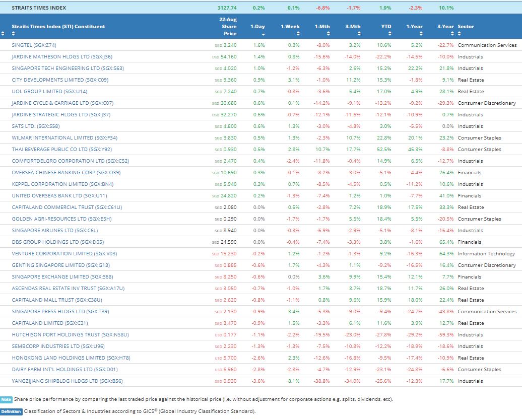Viewport: 522px width, 420px height.
Task: Select the STRAITS TIMES INDEX summary row
Action: 261,8
